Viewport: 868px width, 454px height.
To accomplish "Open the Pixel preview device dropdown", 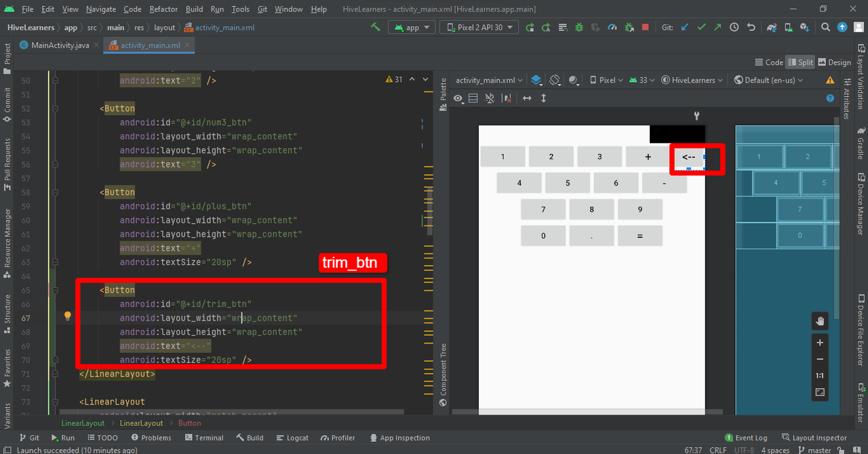I will click(607, 80).
